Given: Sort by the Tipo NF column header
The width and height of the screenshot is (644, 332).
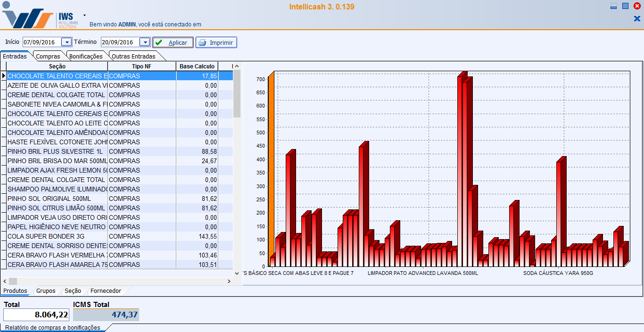Looking at the screenshot, I should pos(142,66).
